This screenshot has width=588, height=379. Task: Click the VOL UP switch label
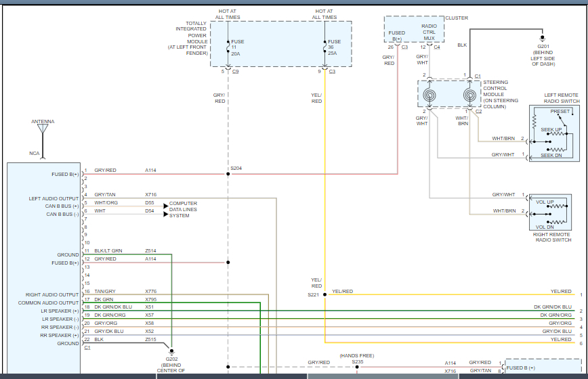pyautogui.click(x=545, y=202)
